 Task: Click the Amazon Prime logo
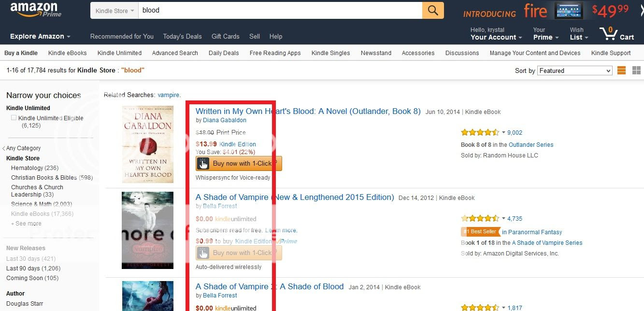click(35, 10)
